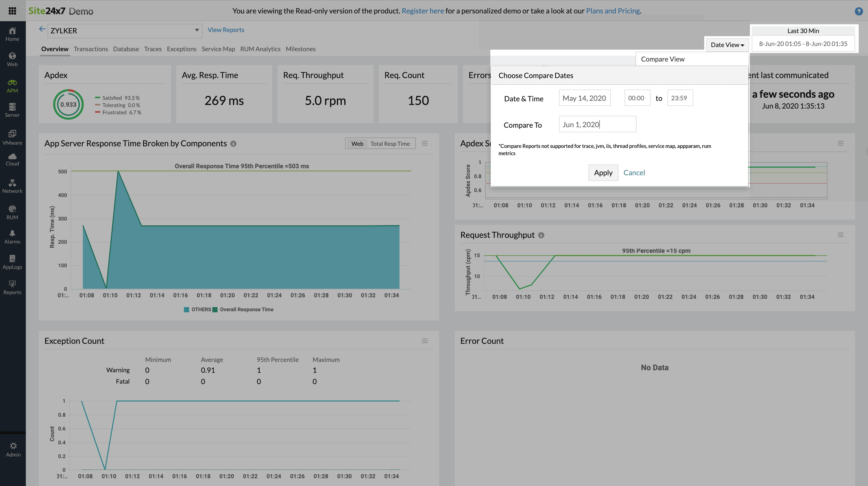Open the Last 30 Min time range picker
The image size is (868, 486).
(x=803, y=43)
